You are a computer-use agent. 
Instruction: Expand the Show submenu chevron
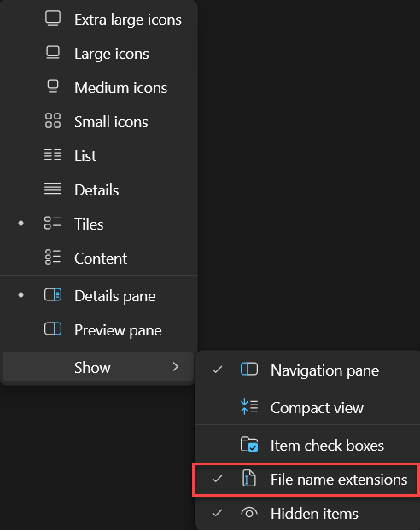tap(176, 367)
